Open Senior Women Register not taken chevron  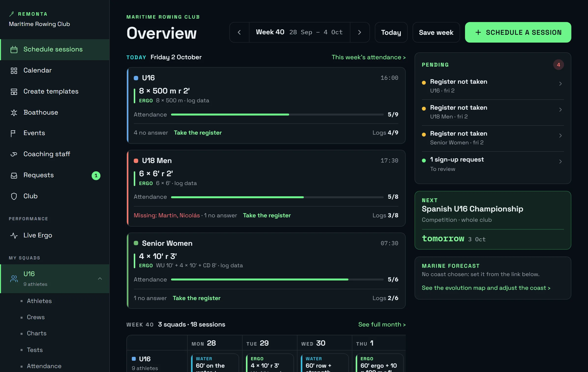click(561, 136)
